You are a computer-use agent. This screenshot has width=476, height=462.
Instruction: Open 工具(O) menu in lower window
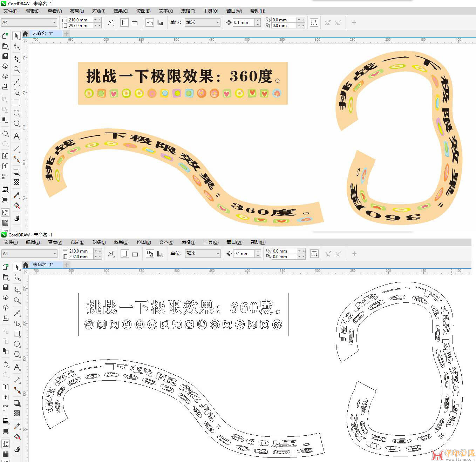pos(211,242)
